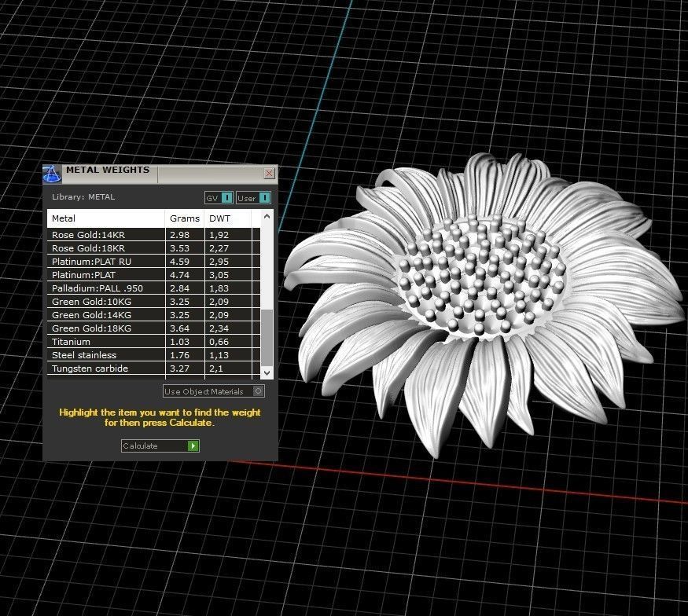688x616 pixels.
Task: Enable Use Object Materials option
Action: coord(214,391)
